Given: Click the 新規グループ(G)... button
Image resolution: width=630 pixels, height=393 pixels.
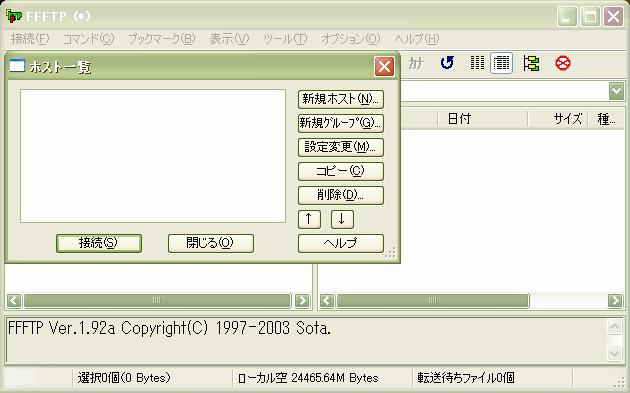Looking at the screenshot, I should coord(341,123).
